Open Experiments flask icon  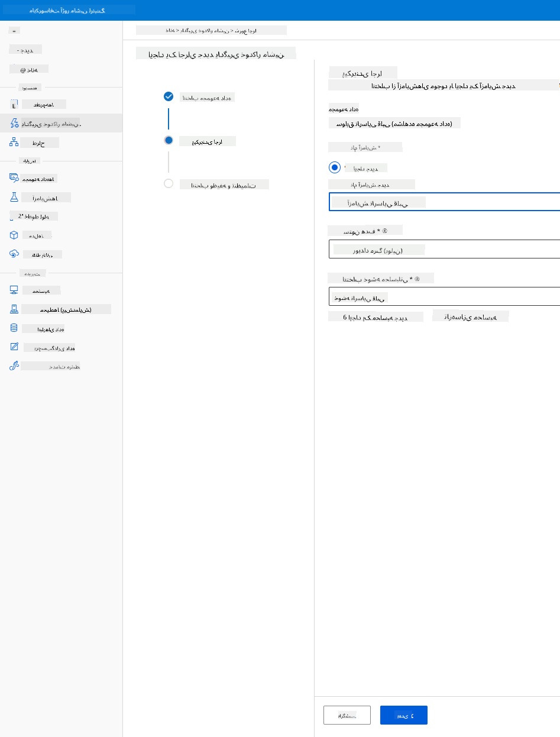15,197
